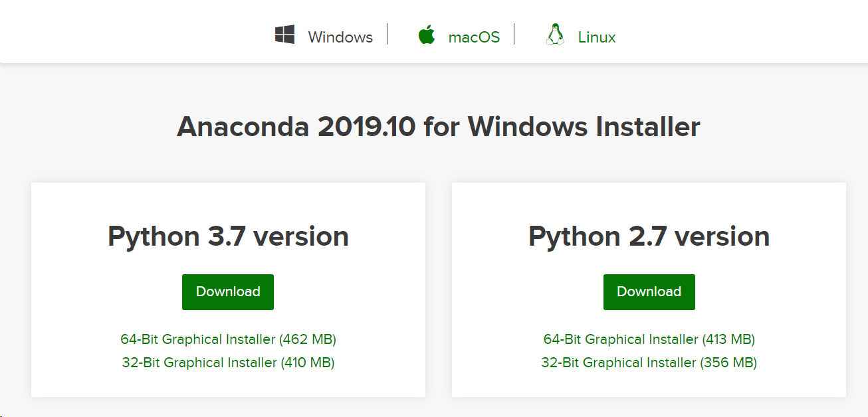Open the 64-Bit Graphical Installer (462 MB) link
This screenshot has height=417, width=868.
(x=227, y=339)
